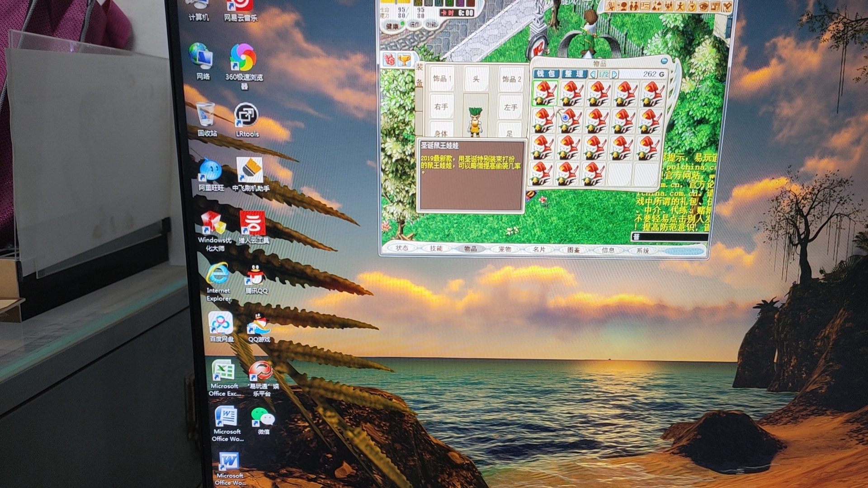Click the 装备 vertical equipment tab

pyautogui.click(x=419, y=75)
